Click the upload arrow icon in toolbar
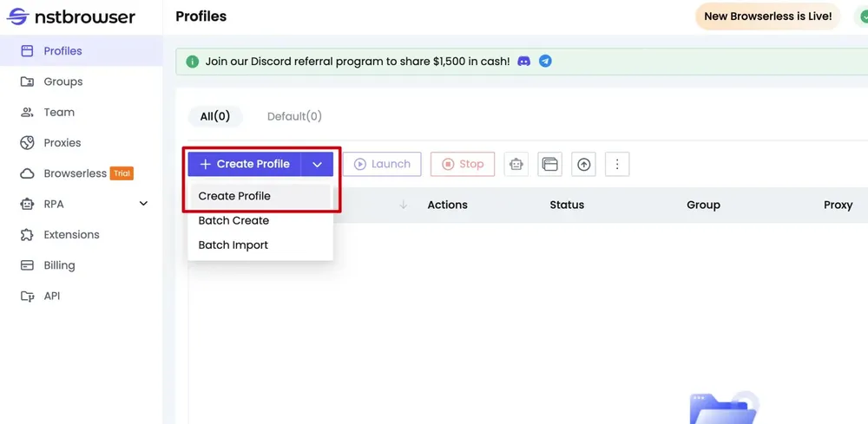Screen dimensions: 868x424 pos(583,164)
